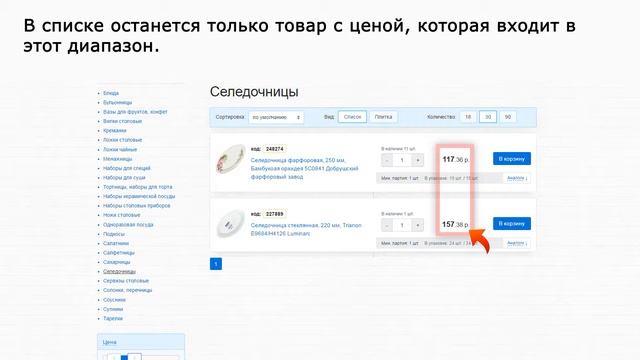Show 30 items per page
640x360 pixels.
tap(488, 117)
